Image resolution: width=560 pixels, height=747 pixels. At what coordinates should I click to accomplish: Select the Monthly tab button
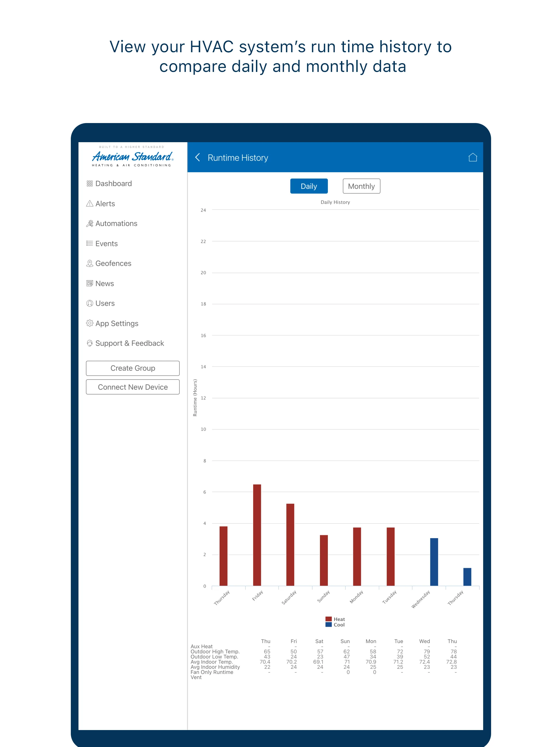[361, 186]
